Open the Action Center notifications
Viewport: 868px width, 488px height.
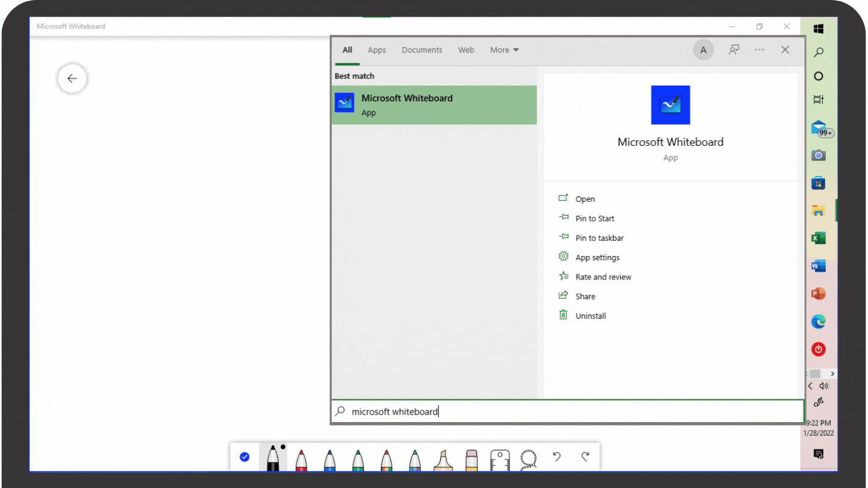(x=819, y=454)
